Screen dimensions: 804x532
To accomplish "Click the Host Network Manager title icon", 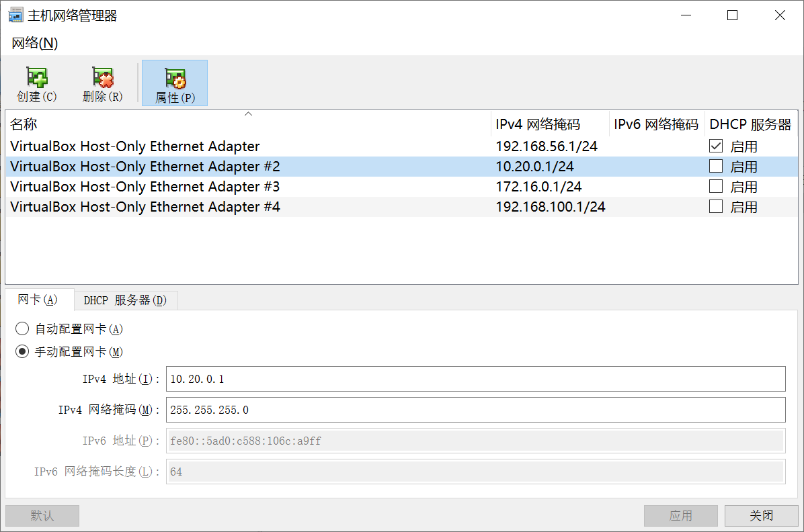I will pos(15,15).
